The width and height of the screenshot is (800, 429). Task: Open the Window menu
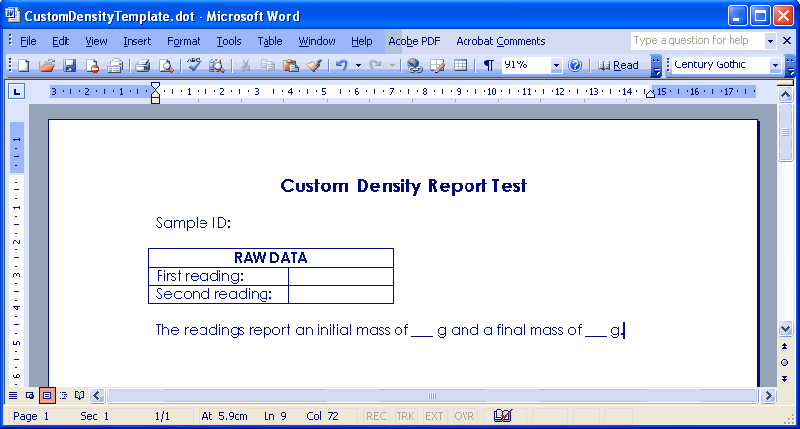coord(317,41)
